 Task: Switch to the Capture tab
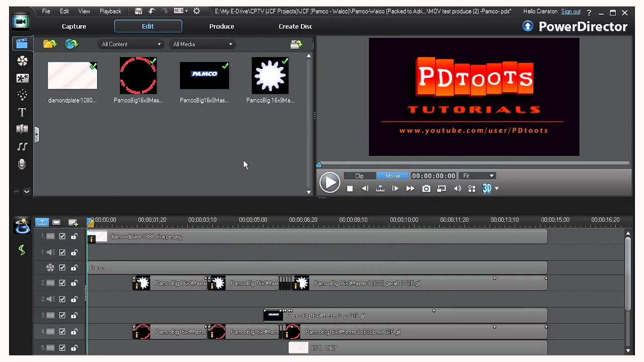74,26
